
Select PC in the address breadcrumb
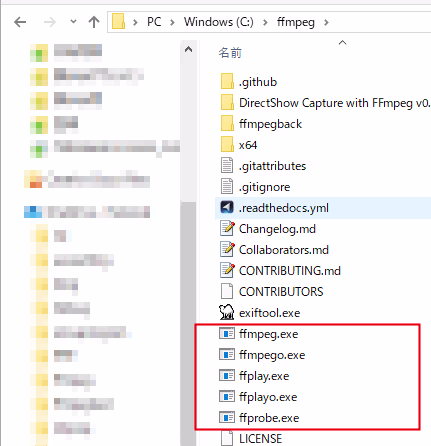154,22
